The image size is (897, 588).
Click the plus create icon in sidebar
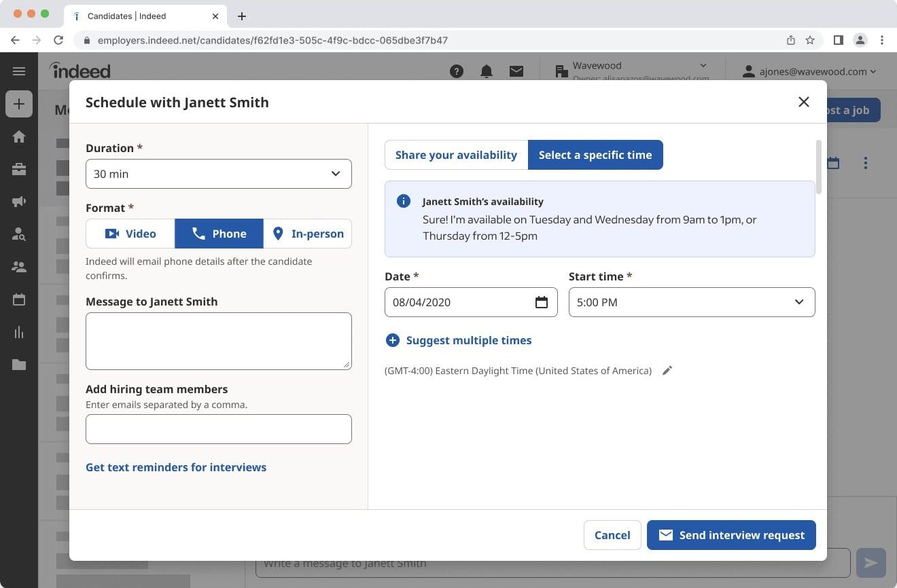tap(19, 104)
